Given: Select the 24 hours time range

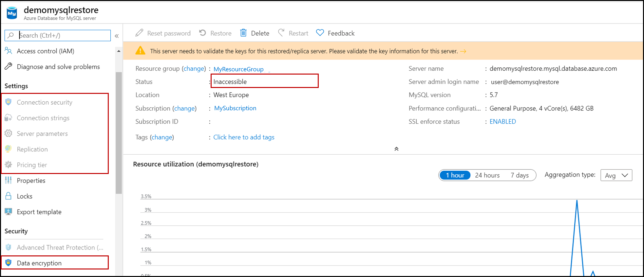Looking at the screenshot, I should click(x=487, y=175).
